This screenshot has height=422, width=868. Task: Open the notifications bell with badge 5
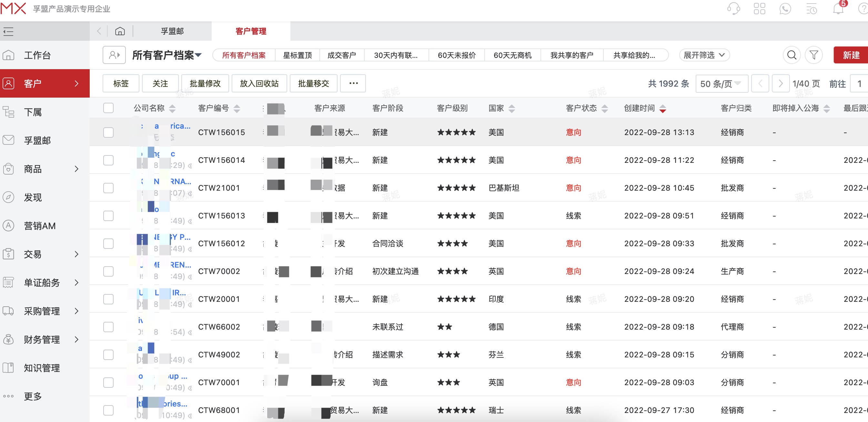(838, 9)
